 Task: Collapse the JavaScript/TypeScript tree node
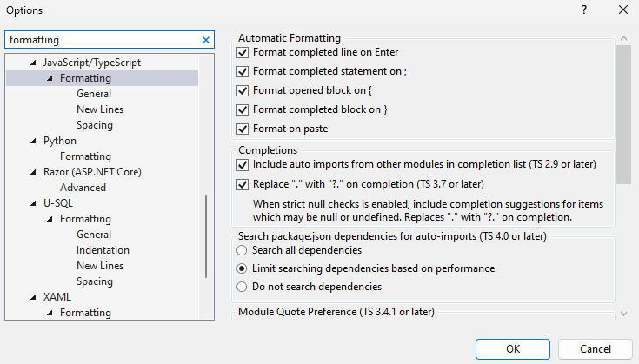coord(34,63)
